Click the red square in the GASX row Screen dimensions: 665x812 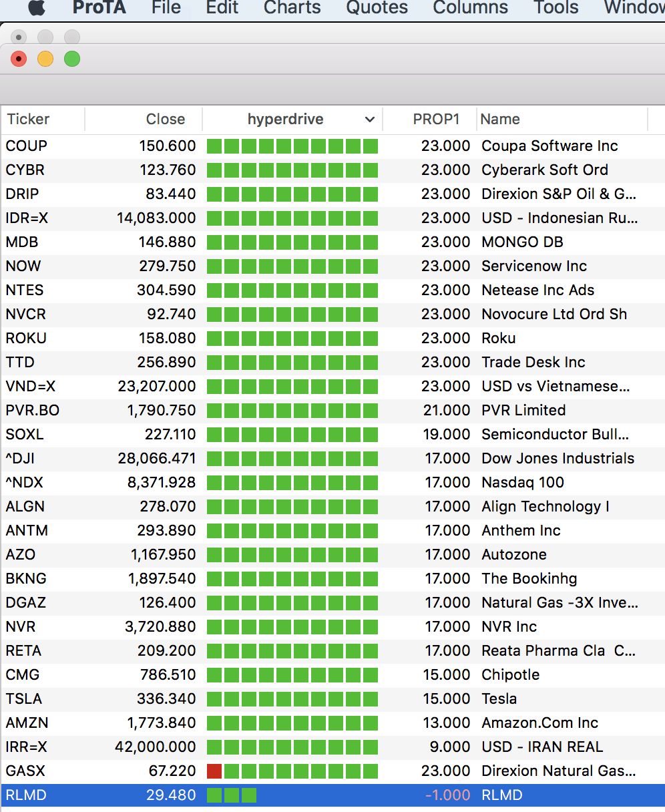click(214, 771)
